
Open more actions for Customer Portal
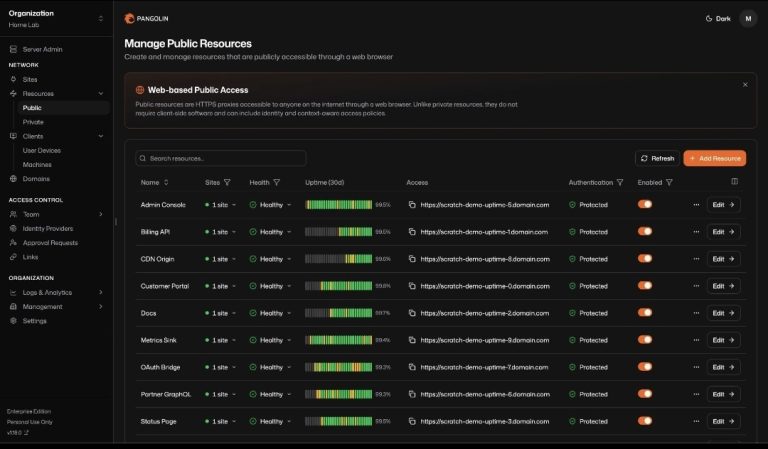click(x=696, y=286)
